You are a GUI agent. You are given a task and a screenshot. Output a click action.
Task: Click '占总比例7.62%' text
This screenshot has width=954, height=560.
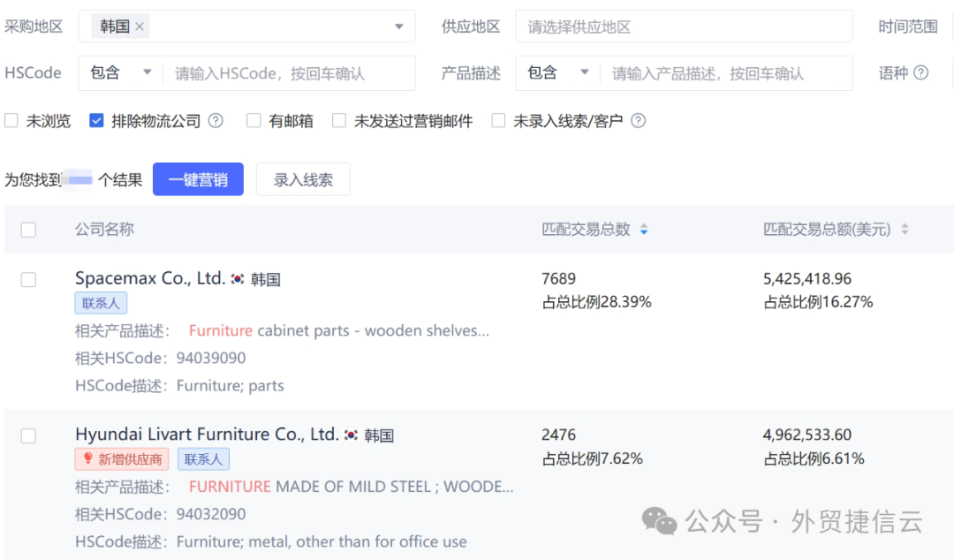tap(592, 458)
